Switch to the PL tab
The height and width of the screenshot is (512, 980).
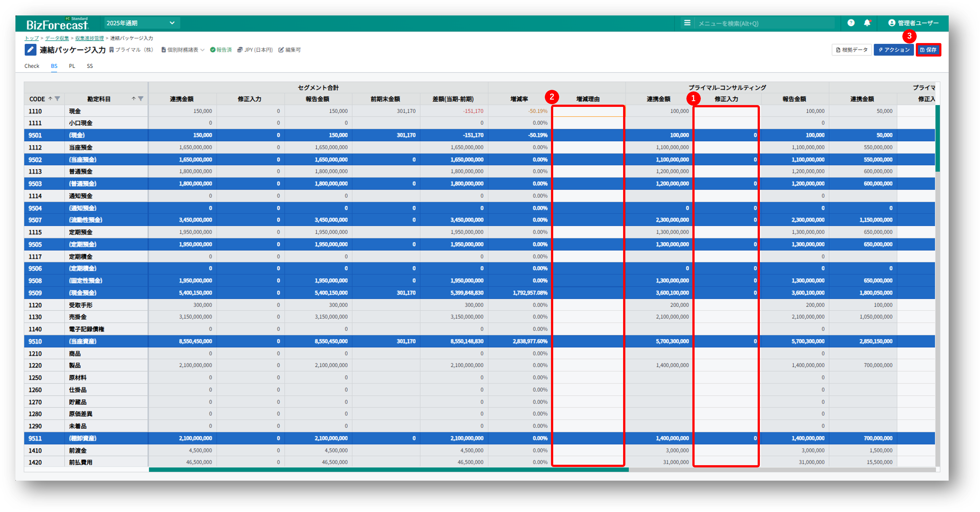click(72, 66)
